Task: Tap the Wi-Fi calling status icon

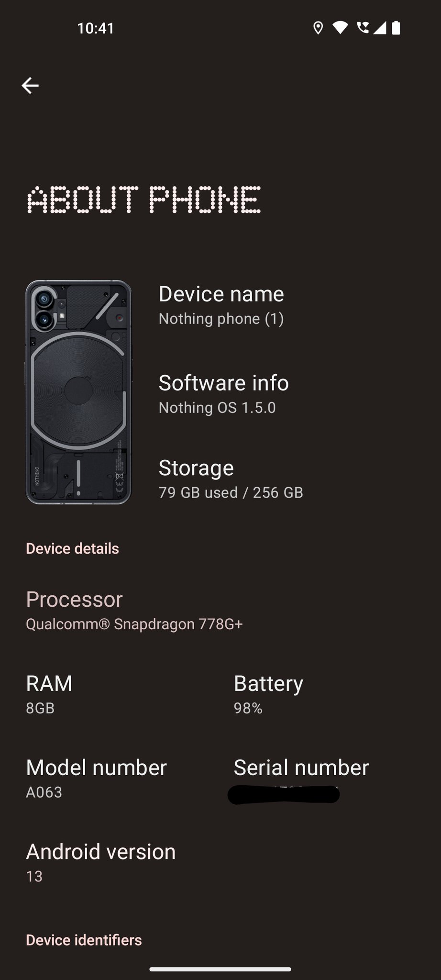Action: 363,28
